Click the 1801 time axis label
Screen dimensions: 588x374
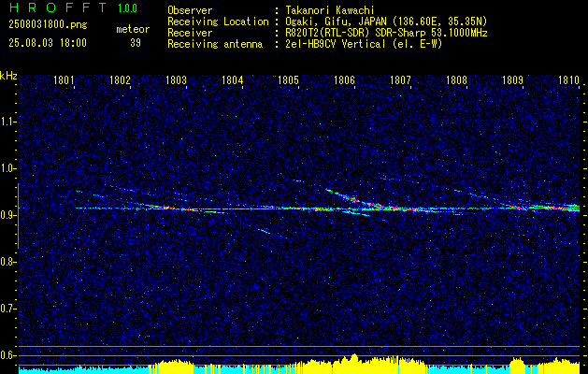click(64, 79)
